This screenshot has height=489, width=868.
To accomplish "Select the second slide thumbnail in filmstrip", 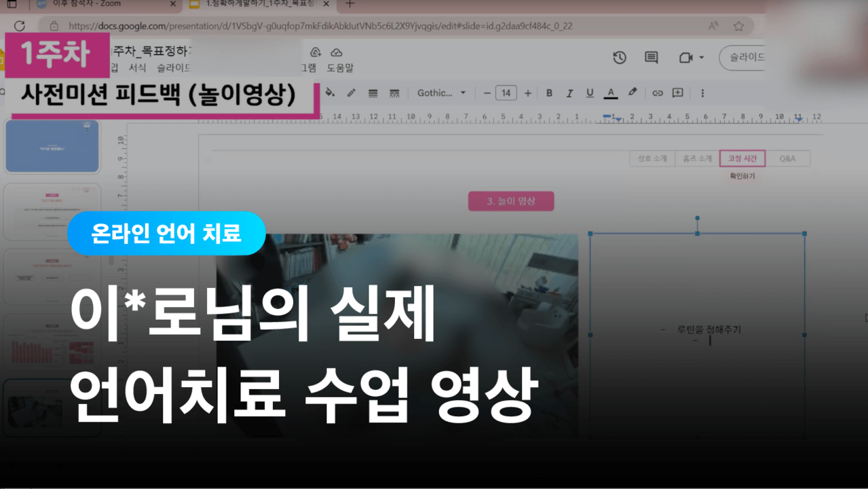I will point(52,211).
